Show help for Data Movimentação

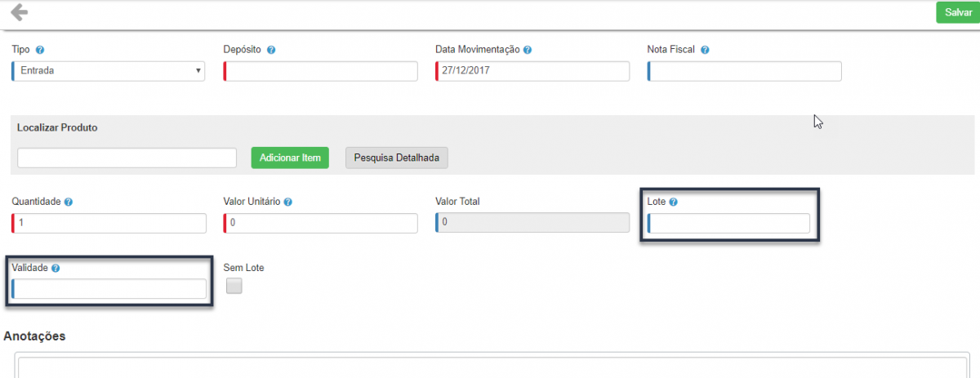click(528, 50)
